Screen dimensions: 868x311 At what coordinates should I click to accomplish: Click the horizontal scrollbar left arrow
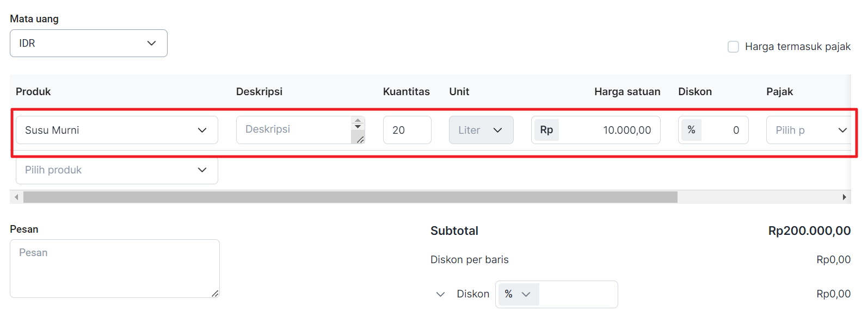point(16,197)
